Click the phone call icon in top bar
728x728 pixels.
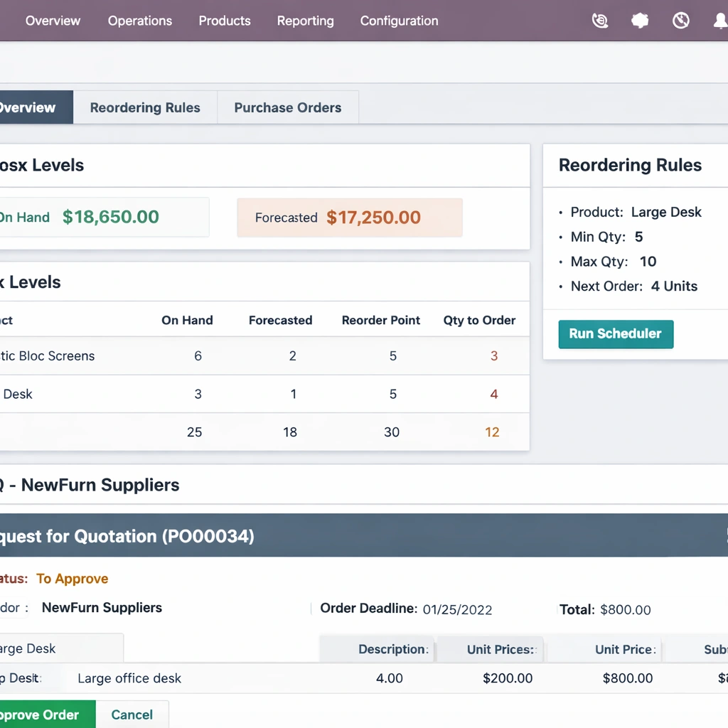[x=600, y=21]
